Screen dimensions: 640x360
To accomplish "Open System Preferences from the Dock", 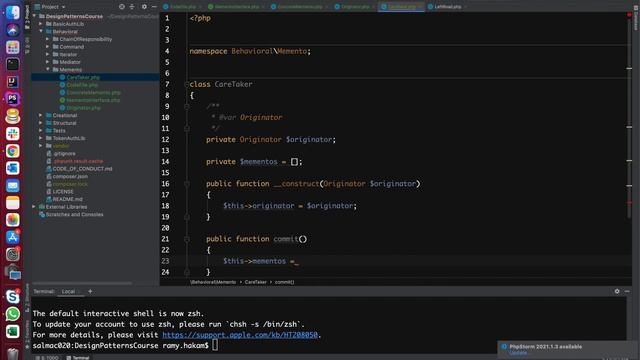I will (x=13, y=254).
